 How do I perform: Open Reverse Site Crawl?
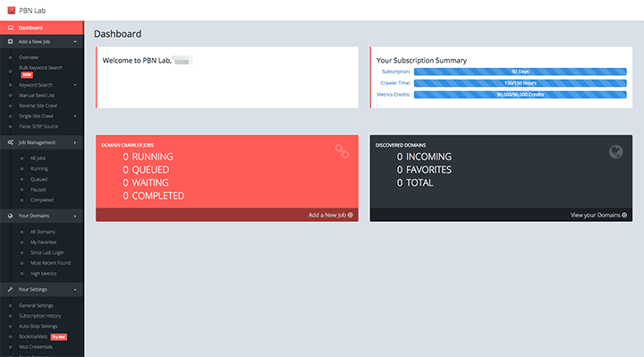38,106
